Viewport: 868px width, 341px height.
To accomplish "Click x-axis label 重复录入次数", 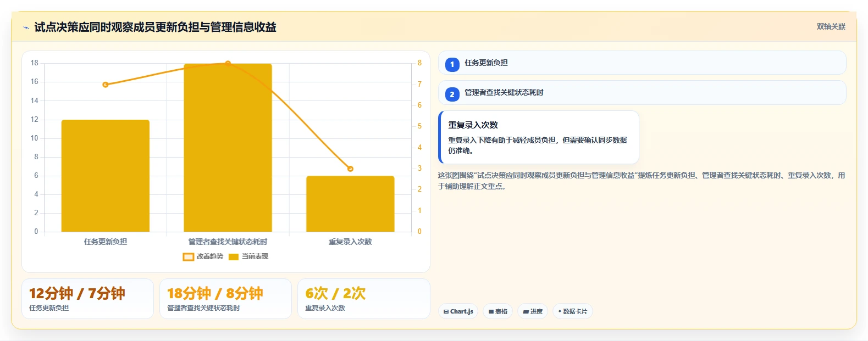I will tap(350, 242).
